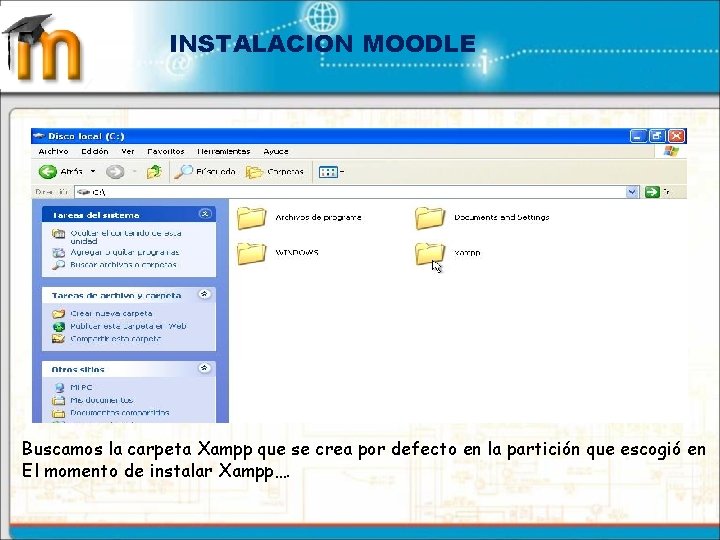
Task: Open Documentos compartidos link
Action: point(119,412)
